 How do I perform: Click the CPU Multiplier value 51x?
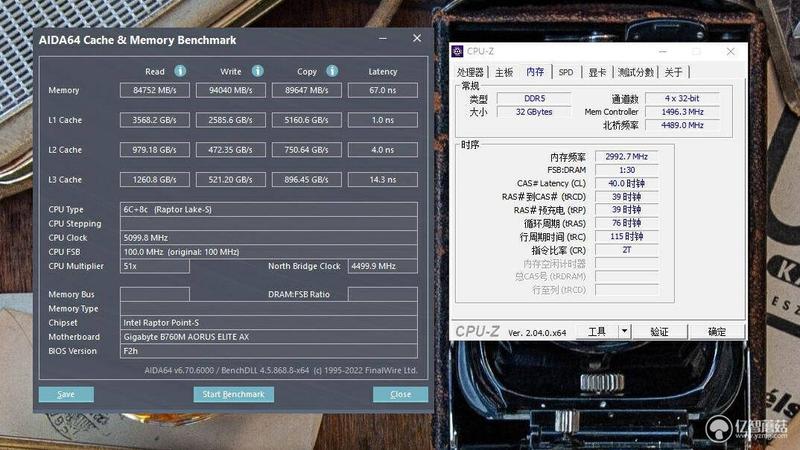155,266
